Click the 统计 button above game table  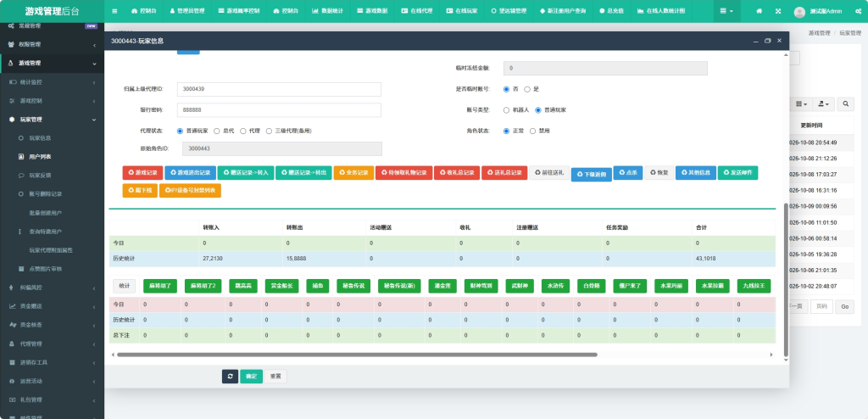(x=124, y=286)
